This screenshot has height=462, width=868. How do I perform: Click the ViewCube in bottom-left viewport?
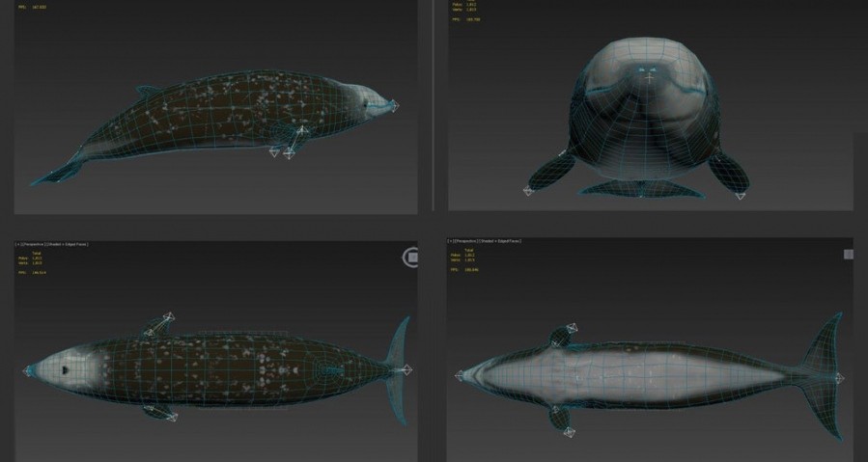[410, 258]
